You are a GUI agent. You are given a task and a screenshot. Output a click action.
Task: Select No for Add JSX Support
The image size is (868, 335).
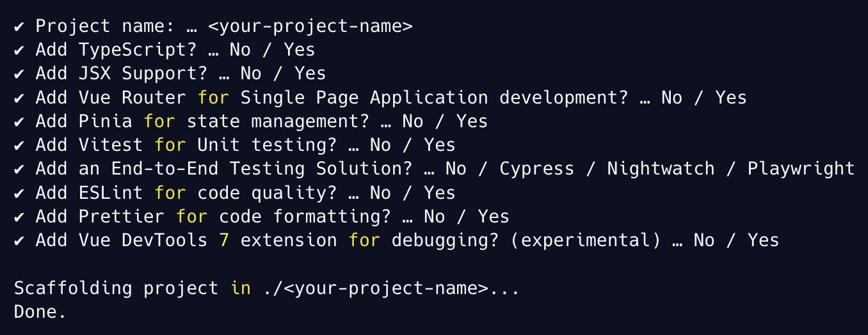coord(250,74)
